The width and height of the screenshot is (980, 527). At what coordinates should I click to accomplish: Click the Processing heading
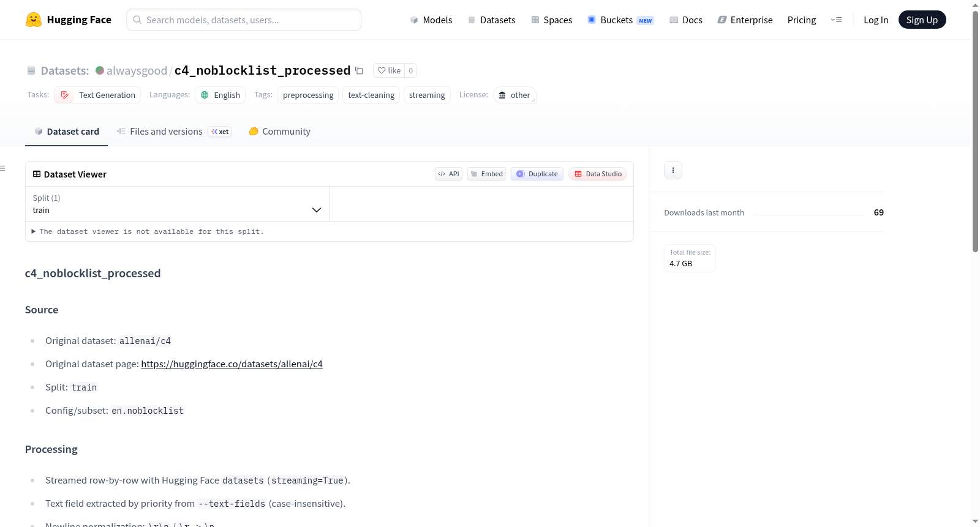pyautogui.click(x=51, y=449)
